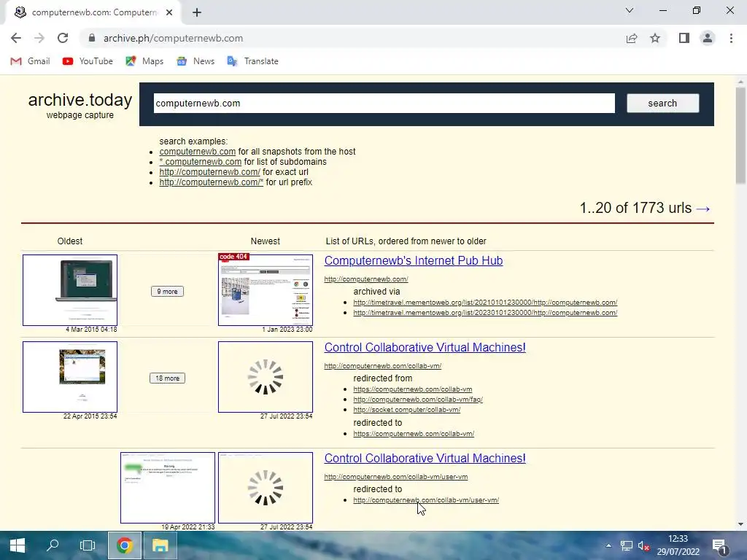Open https://computernewb.com/collab-vm redirected-from link

(x=413, y=389)
